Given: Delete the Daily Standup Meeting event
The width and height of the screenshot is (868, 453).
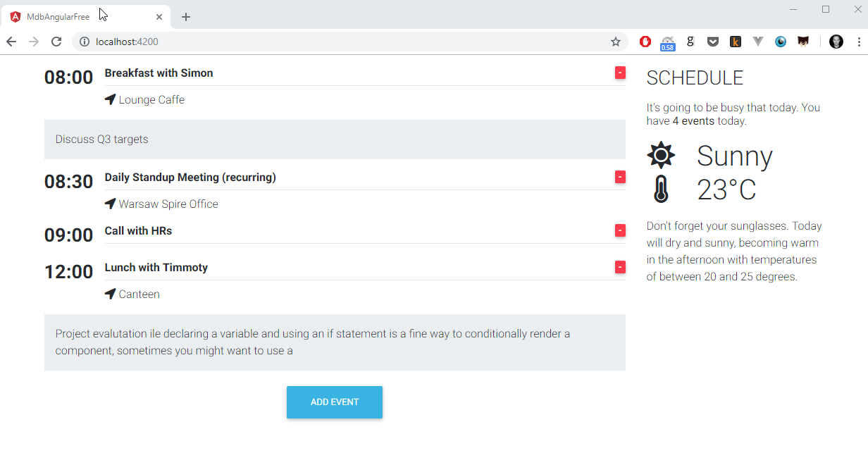Looking at the screenshot, I should click(x=620, y=177).
